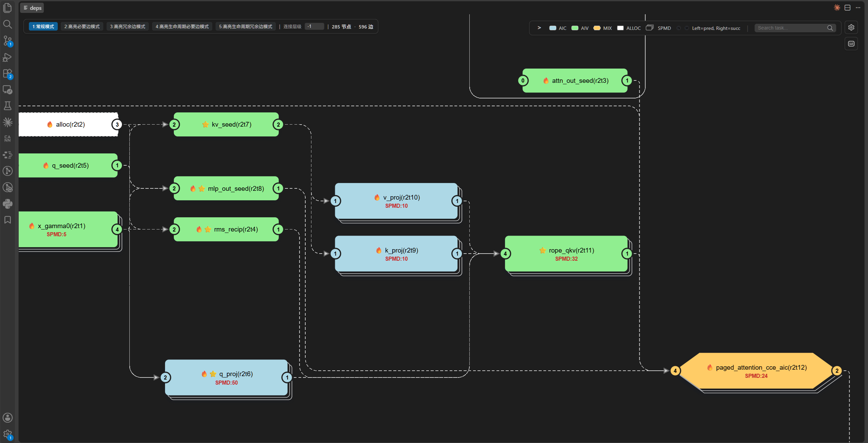Viewport: 868px width, 443px height.
Task: Select the x_gamma0(r2t1) node
Action: click(x=68, y=229)
